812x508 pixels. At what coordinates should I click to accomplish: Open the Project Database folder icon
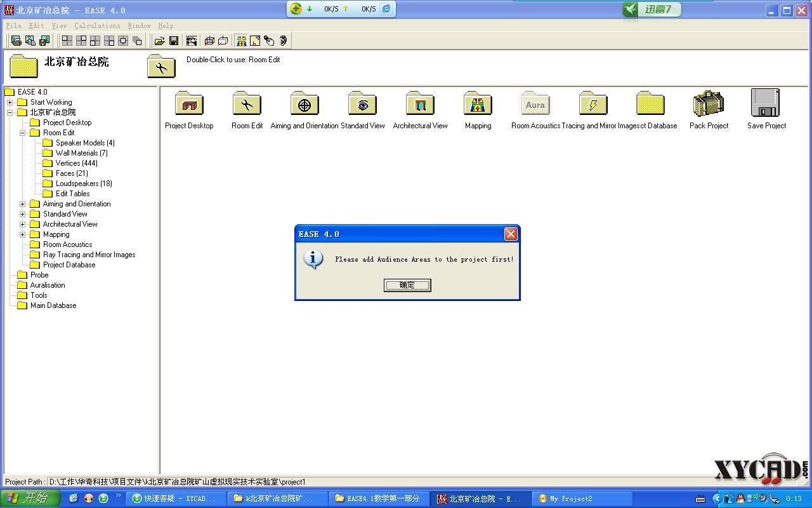click(x=651, y=104)
